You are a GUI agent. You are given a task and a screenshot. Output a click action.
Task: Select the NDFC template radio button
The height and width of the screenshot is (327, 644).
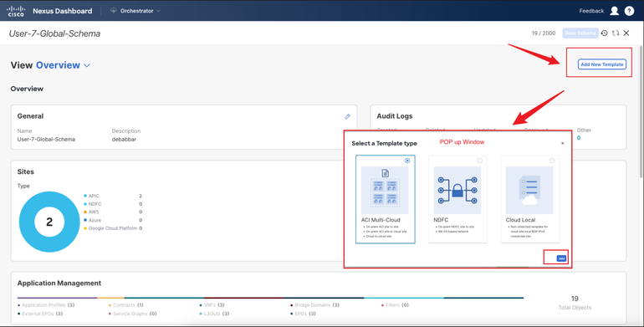(479, 161)
